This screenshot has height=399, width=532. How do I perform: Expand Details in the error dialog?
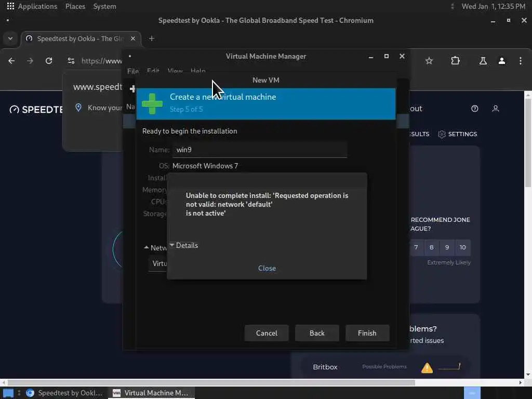pyautogui.click(x=183, y=245)
